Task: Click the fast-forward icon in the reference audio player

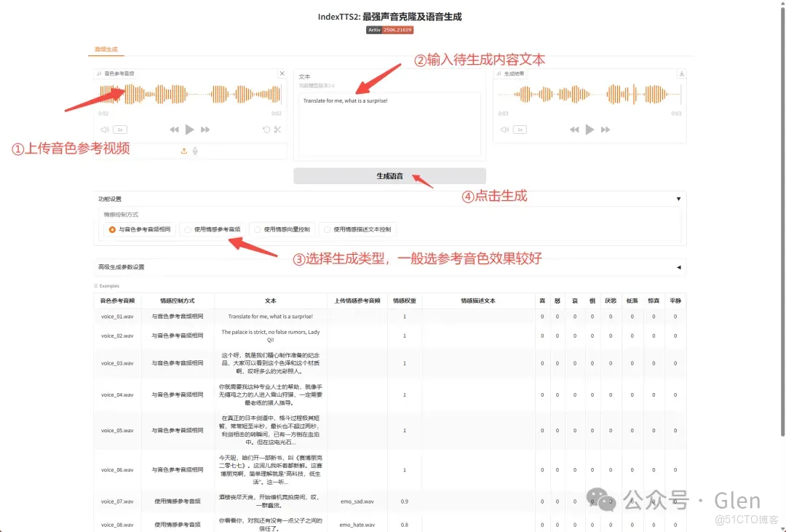Action: pyautogui.click(x=205, y=129)
